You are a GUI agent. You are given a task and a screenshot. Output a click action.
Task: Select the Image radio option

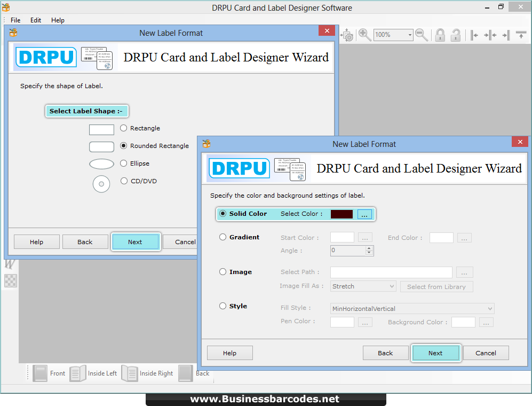click(223, 272)
